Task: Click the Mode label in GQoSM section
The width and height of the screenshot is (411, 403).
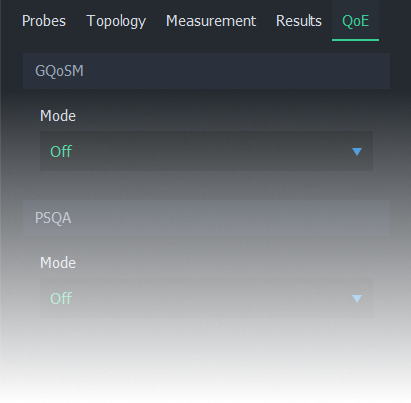Action: click(58, 116)
